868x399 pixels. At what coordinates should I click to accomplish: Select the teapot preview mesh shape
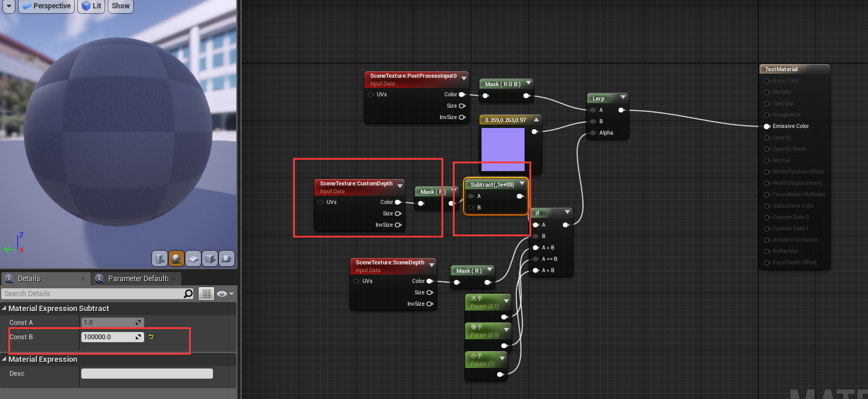click(x=226, y=258)
